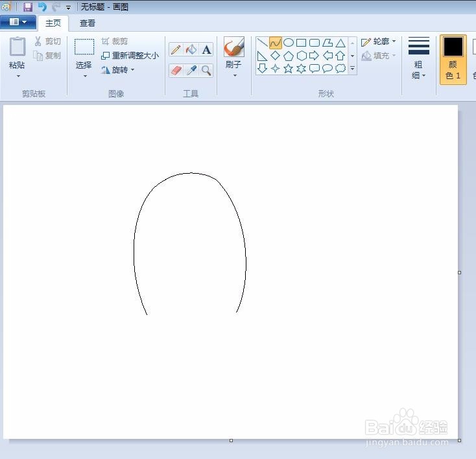The height and width of the screenshot is (459, 476).
Task: Select the Triangle shape
Action: click(x=340, y=43)
